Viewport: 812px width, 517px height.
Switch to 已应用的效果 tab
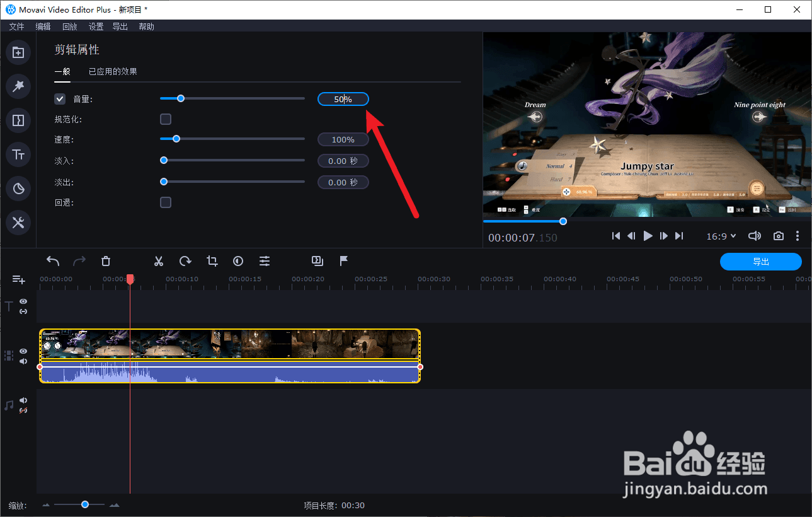tap(113, 71)
